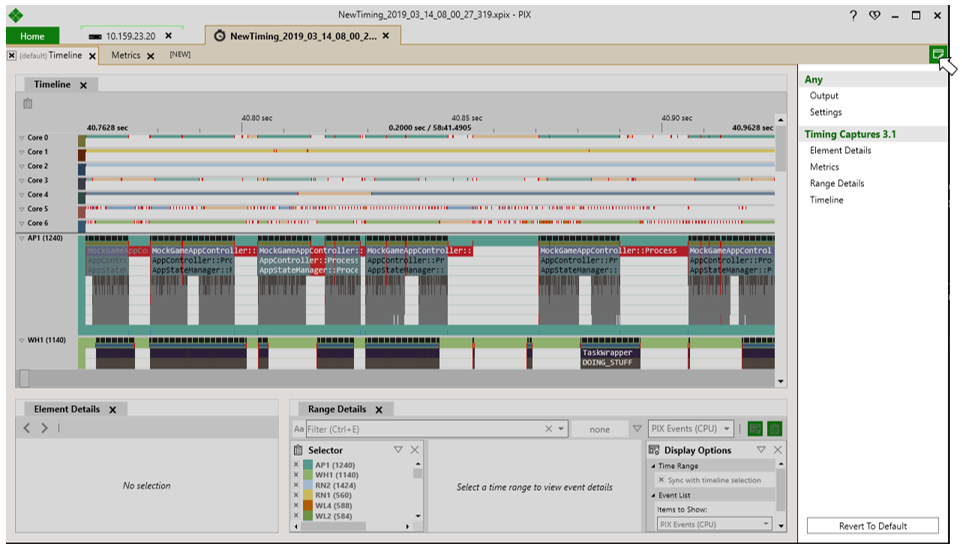The height and width of the screenshot is (551, 962).
Task: Select Settings in the Any list
Action: (x=826, y=112)
